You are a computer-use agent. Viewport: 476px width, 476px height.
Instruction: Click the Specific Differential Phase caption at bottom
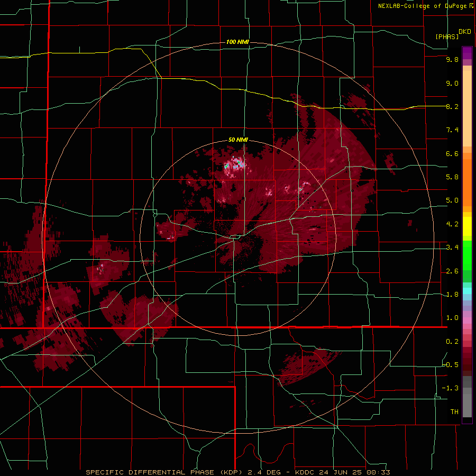(237, 472)
